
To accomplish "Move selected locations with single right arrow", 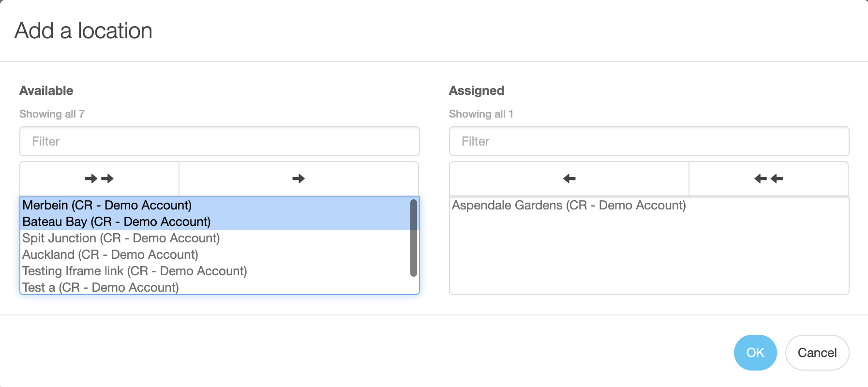I will click(x=299, y=179).
